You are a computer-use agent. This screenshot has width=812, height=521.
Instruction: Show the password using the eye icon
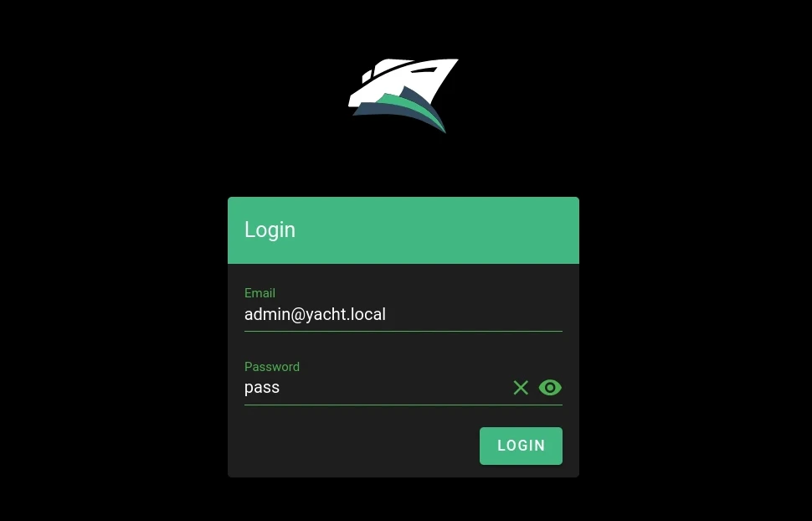tap(550, 387)
